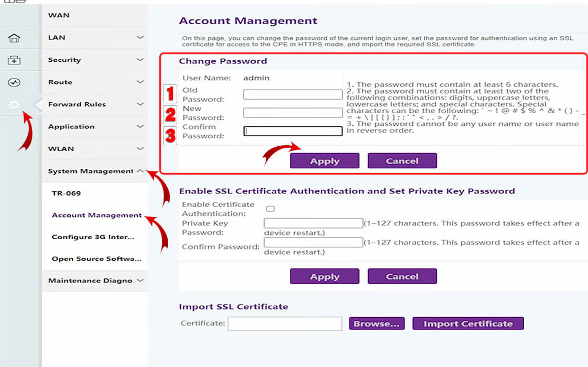This screenshot has height=367, width=588.
Task: Open the diagnostics gauge sidebar icon
Action: tap(14, 82)
